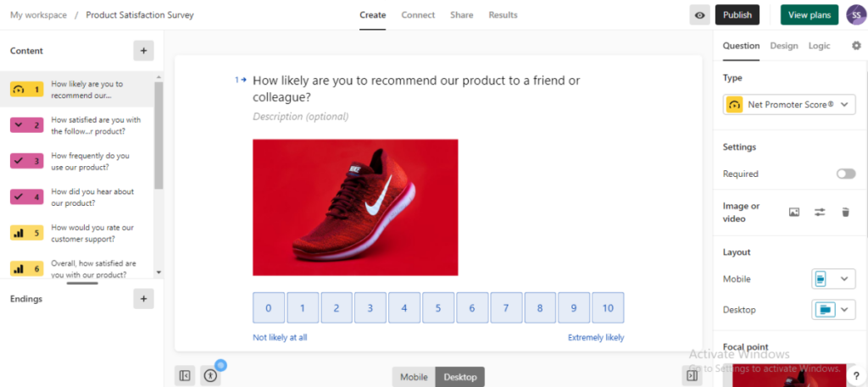
Task: Switch preview to Mobile view
Action: click(414, 377)
